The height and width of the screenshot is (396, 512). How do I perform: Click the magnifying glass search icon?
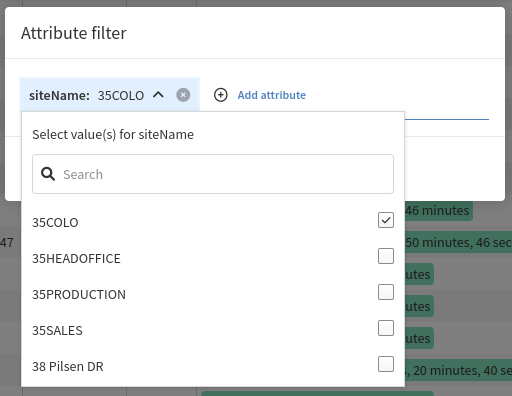pyautogui.click(x=48, y=174)
